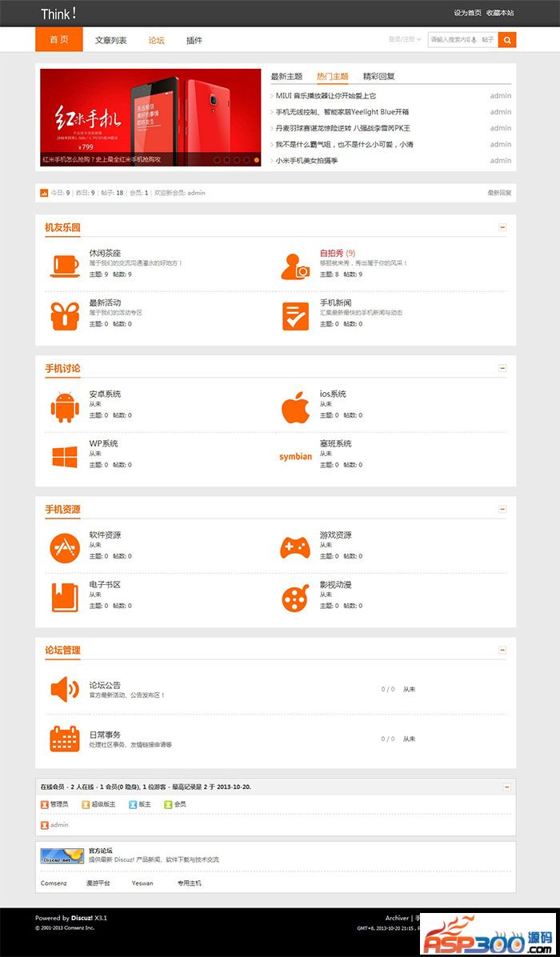Screen dimensions: 560x957
Task: Open the 休闲茶座 coffee cup forum icon
Action: point(65,266)
